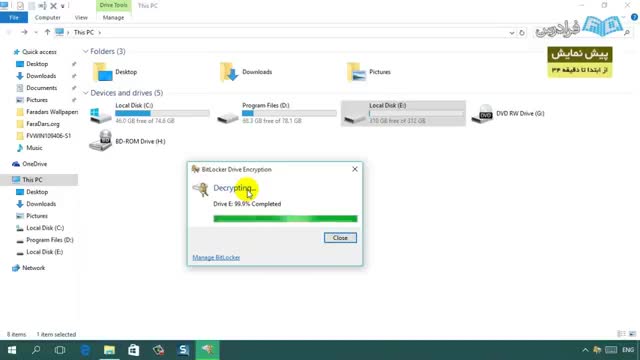Switch to details view layout icon
640x360 pixels.
point(621,334)
